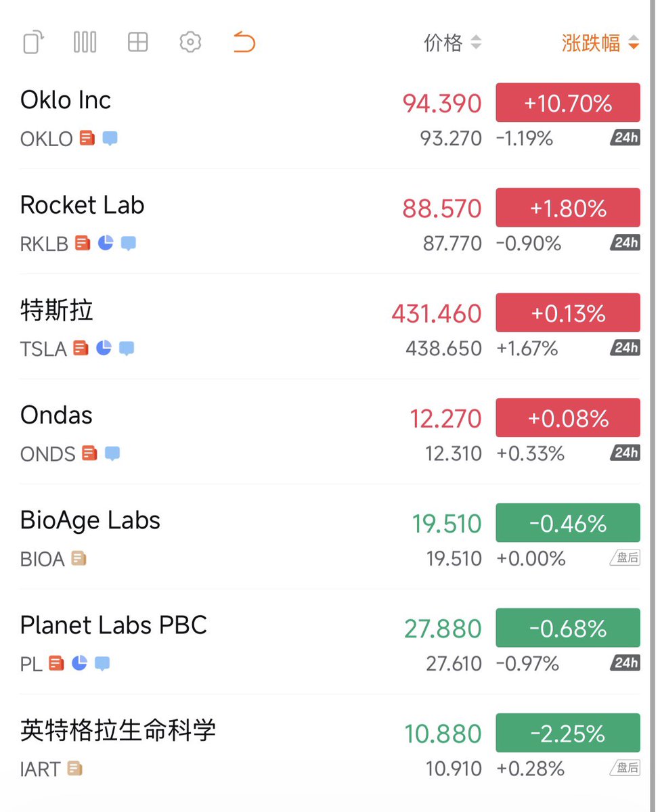This screenshot has width=660, height=812.
Task: Open the watchlist settings gear
Action: point(190,43)
